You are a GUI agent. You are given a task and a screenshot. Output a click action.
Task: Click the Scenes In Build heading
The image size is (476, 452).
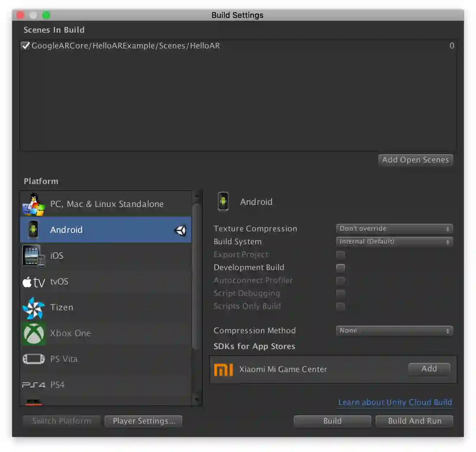(x=54, y=30)
